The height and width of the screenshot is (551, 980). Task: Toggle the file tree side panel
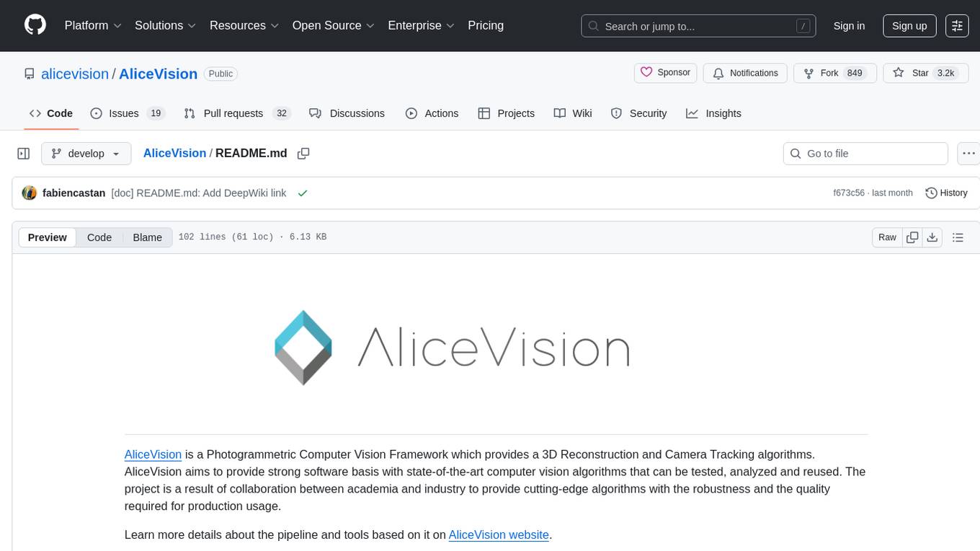click(24, 154)
